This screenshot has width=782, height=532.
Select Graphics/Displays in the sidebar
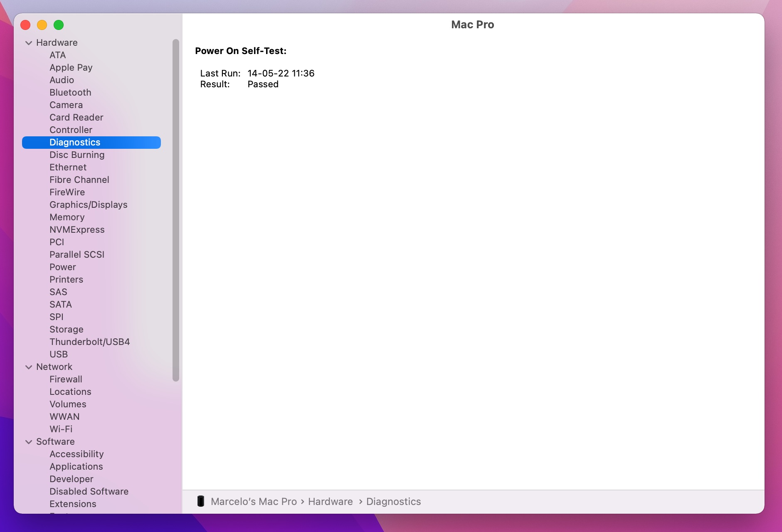pyautogui.click(x=88, y=204)
